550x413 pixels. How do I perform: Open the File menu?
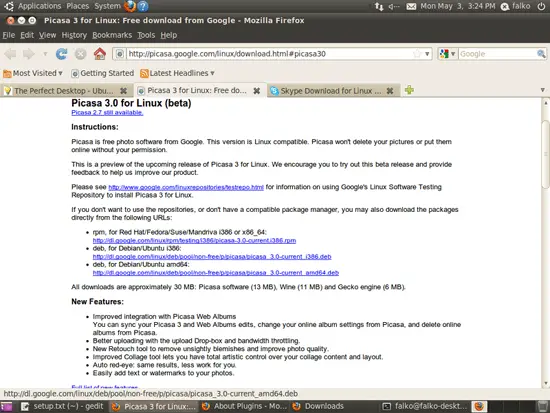click(x=9, y=35)
